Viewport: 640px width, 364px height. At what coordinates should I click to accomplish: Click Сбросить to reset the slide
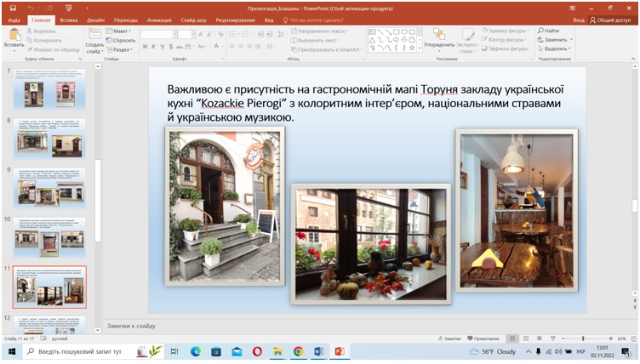(x=120, y=41)
